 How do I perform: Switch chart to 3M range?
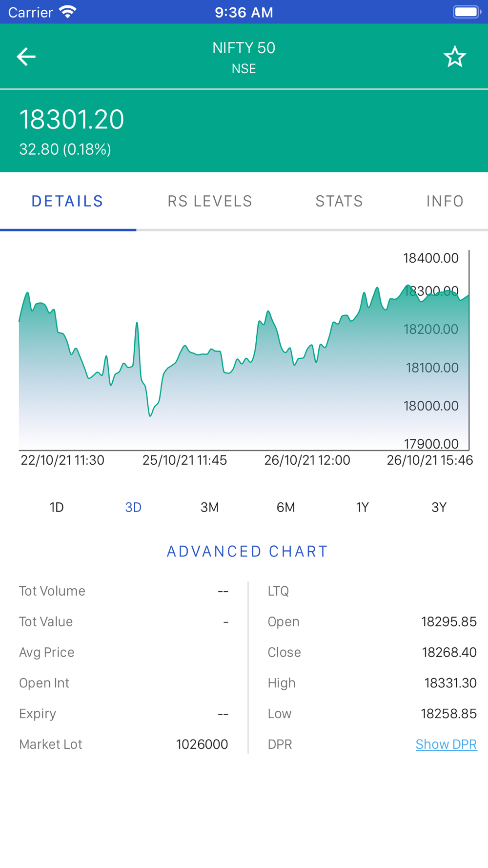(209, 507)
